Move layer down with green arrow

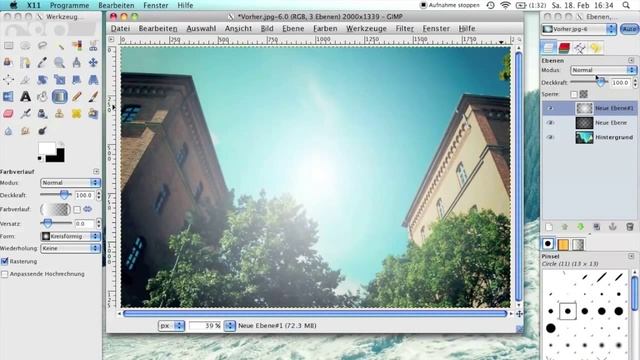pos(580,227)
